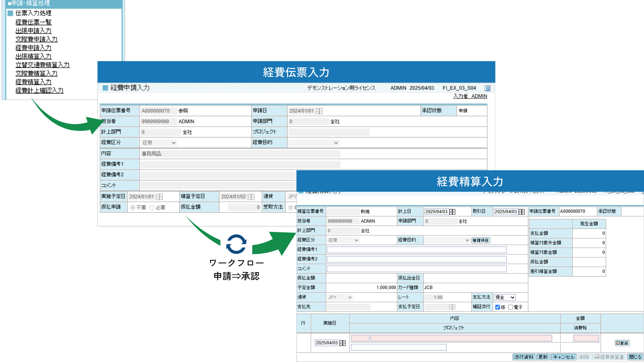Click date picker icon in 実施日 row
Screen dimensions: 644x362
(342, 343)
